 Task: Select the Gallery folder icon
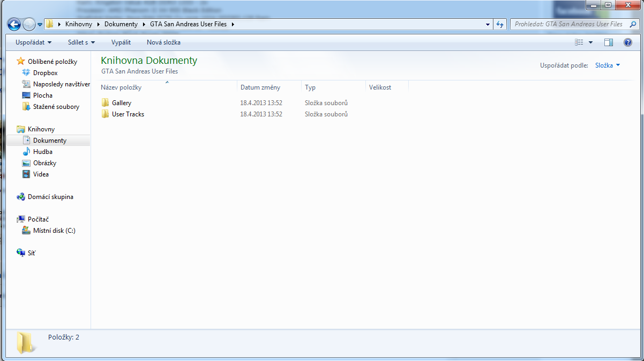coord(106,102)
